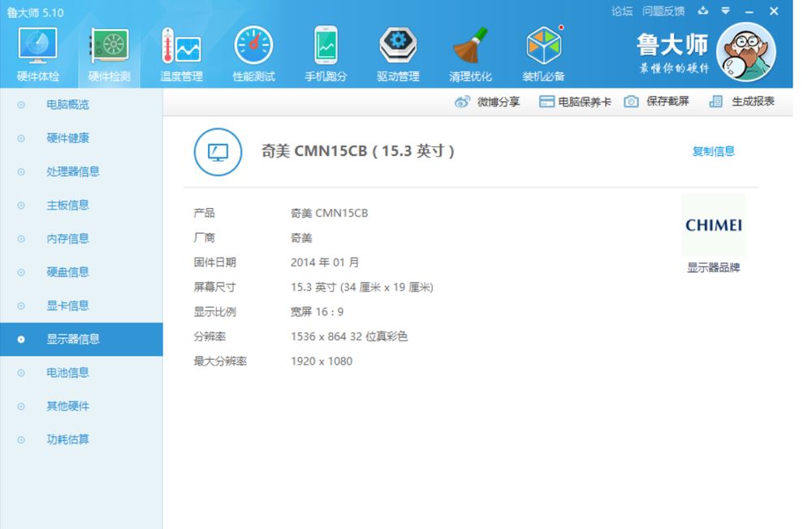Click the camera icon for 保存截屏
Image resolution: width=812 pixels, height=529 pixels.
coord(631,102)
